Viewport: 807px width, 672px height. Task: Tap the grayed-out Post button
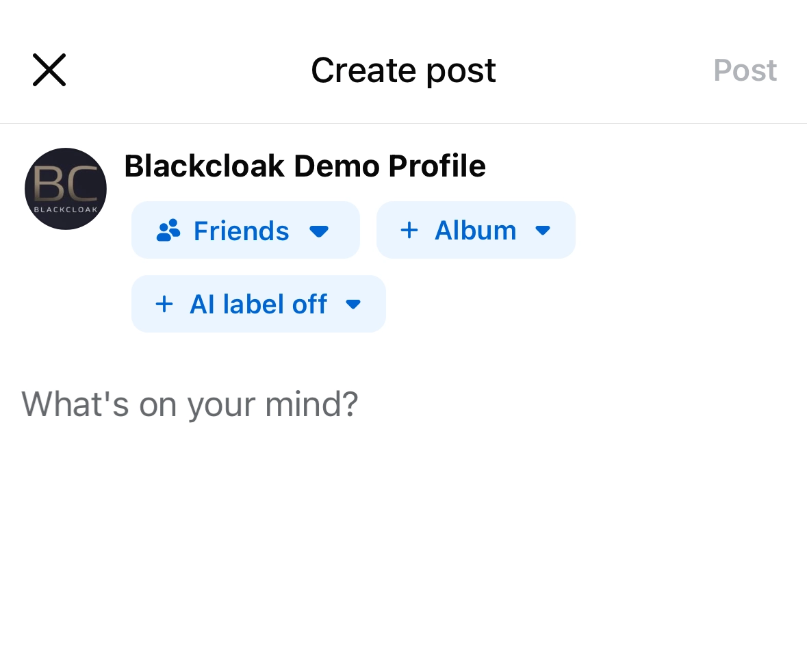(x=745, y=70)
